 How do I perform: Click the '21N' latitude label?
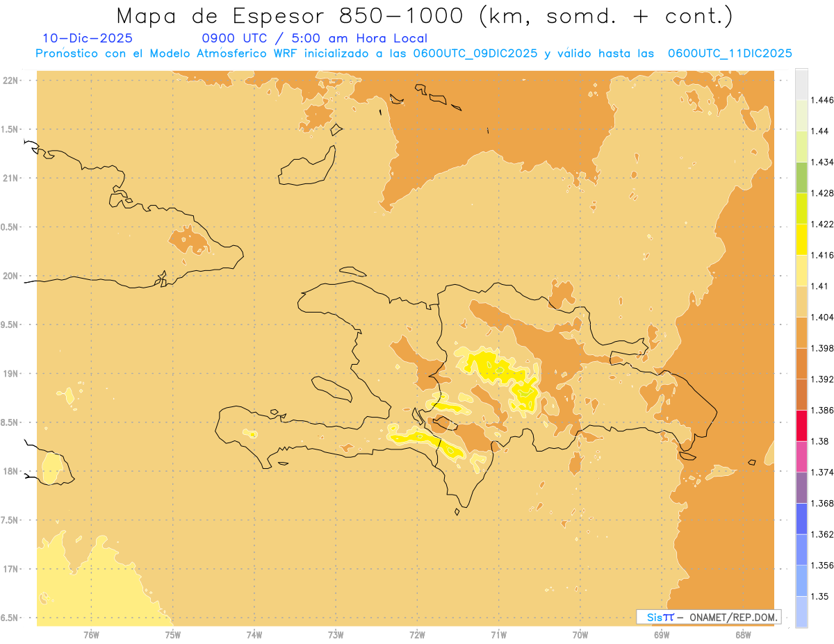10,179
